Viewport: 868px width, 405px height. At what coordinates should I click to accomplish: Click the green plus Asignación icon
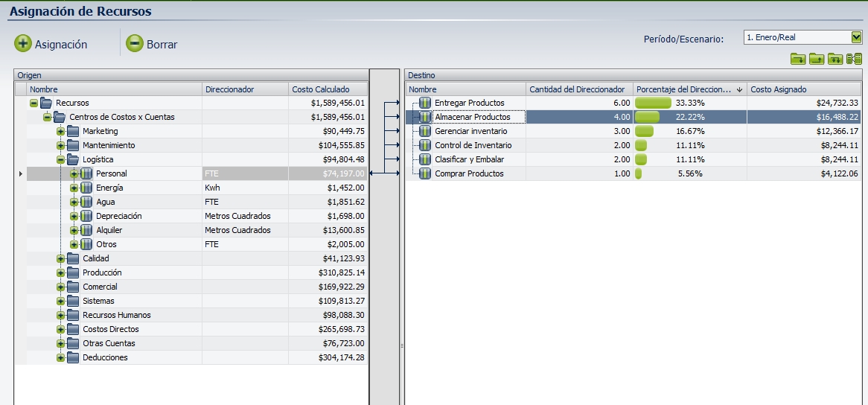[22, 43]
